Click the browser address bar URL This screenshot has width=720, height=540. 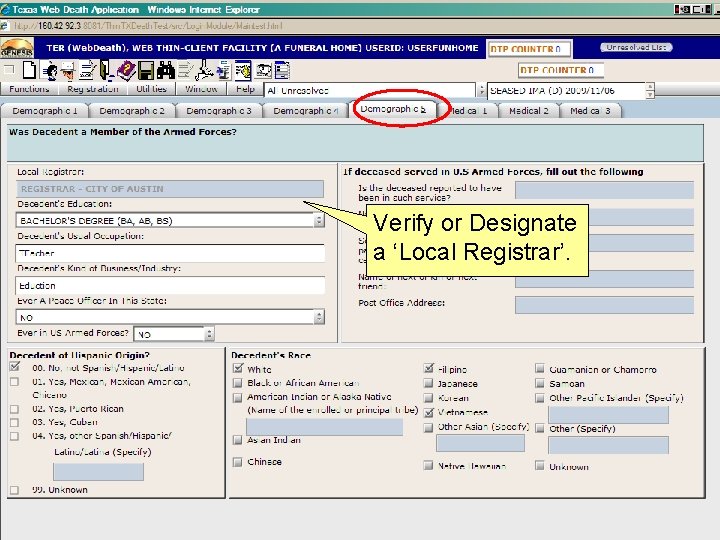(148, 26)
